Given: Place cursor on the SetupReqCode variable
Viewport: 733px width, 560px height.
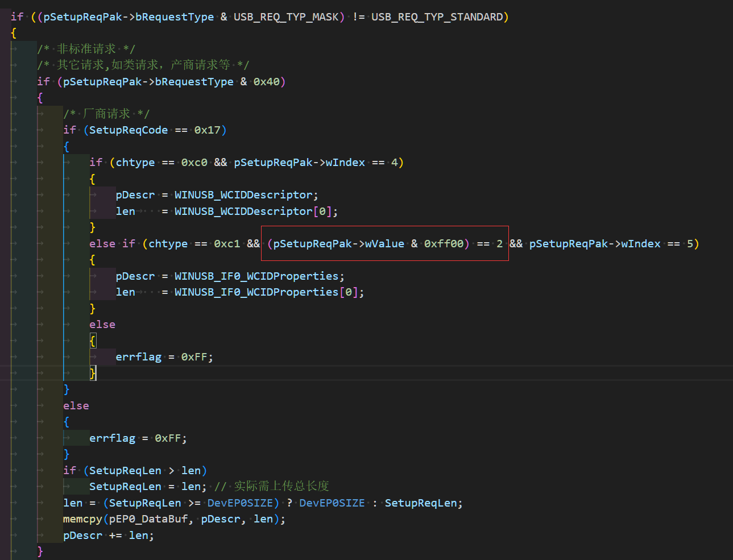Looking at the screenshot, I should 128,130.
